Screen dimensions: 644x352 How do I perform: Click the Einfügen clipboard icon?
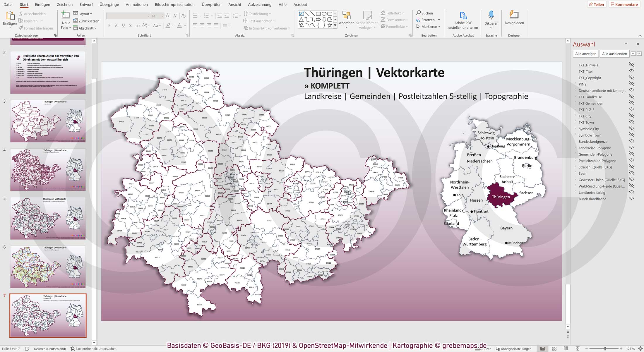point(10,16)
